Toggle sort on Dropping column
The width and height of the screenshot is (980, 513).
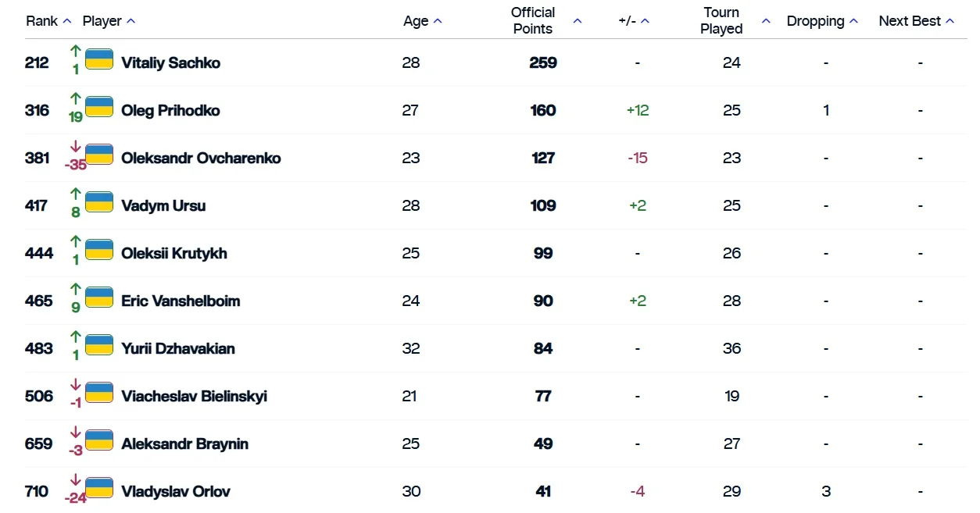853,21
